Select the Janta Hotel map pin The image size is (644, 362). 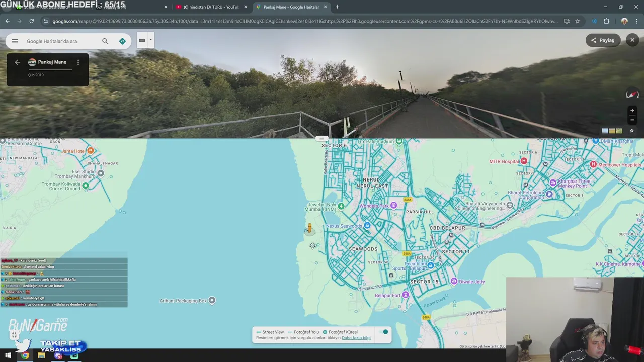click(91, 151)
